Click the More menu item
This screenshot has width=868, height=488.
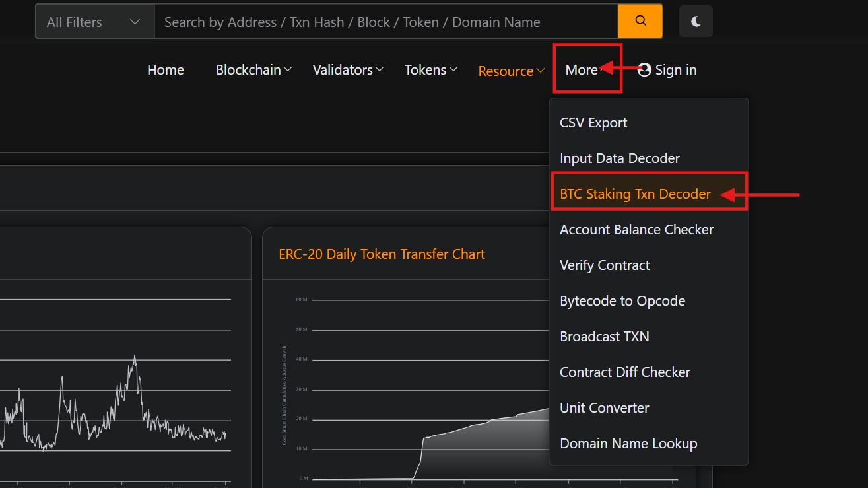[x=582, y=70]
